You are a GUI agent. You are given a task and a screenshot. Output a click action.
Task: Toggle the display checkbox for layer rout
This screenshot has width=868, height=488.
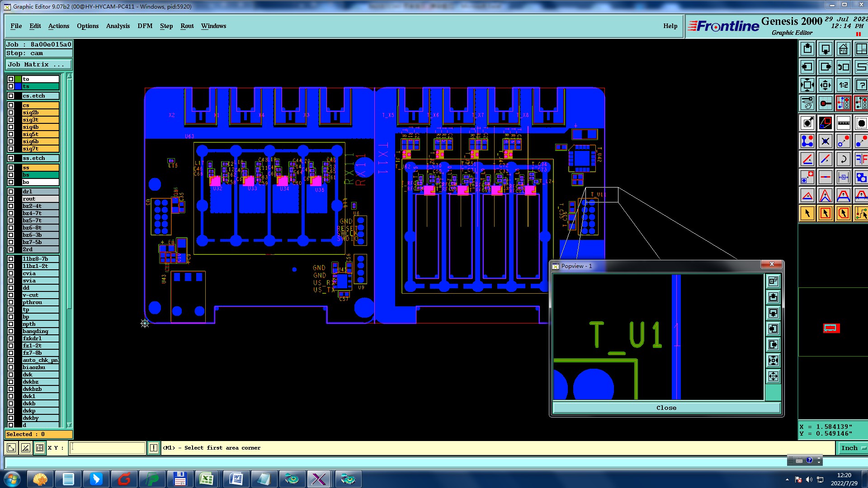(11, 199)
